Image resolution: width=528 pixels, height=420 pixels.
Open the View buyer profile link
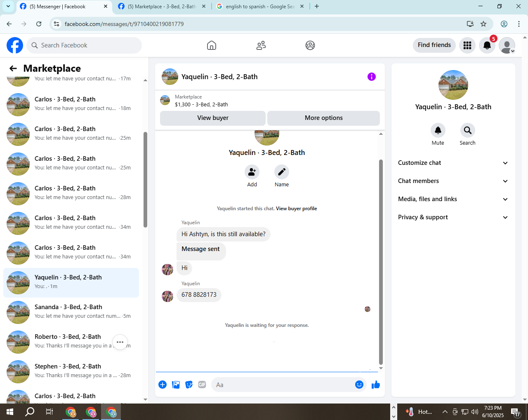pyautogui.click(x=296, y=209)
